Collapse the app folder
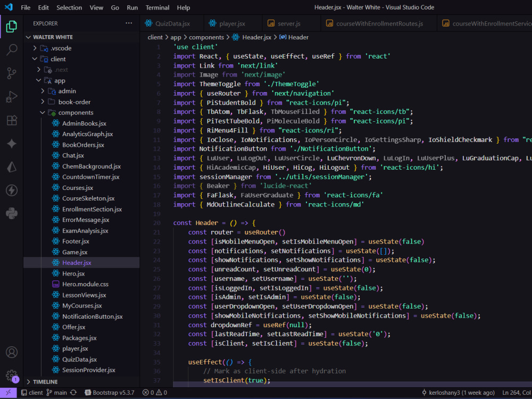This screenshot has width=532, height=399. coord(39,80)
